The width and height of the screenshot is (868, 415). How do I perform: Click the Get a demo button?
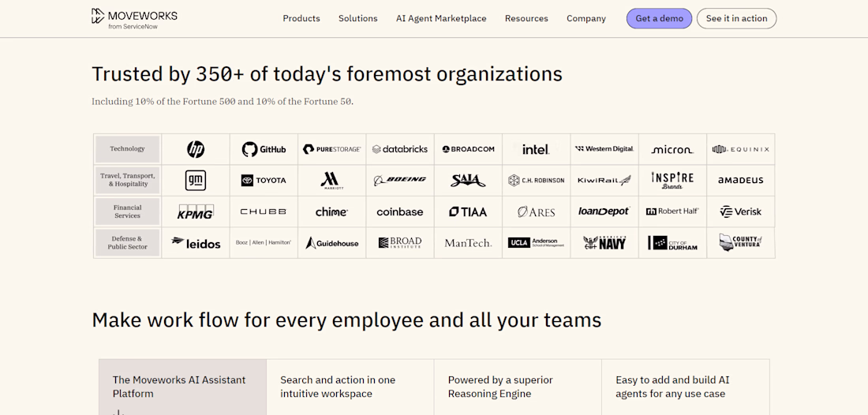pos(659,18)
